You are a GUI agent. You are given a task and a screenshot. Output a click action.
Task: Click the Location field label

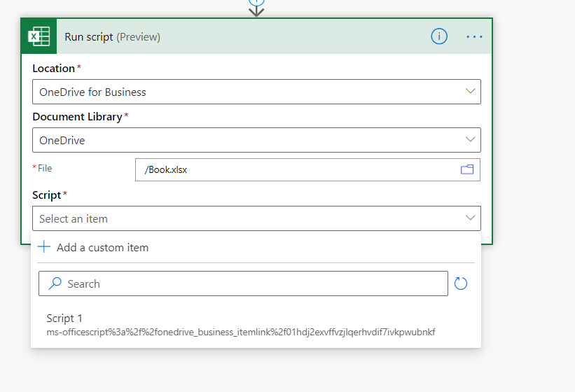click(53, 69)
